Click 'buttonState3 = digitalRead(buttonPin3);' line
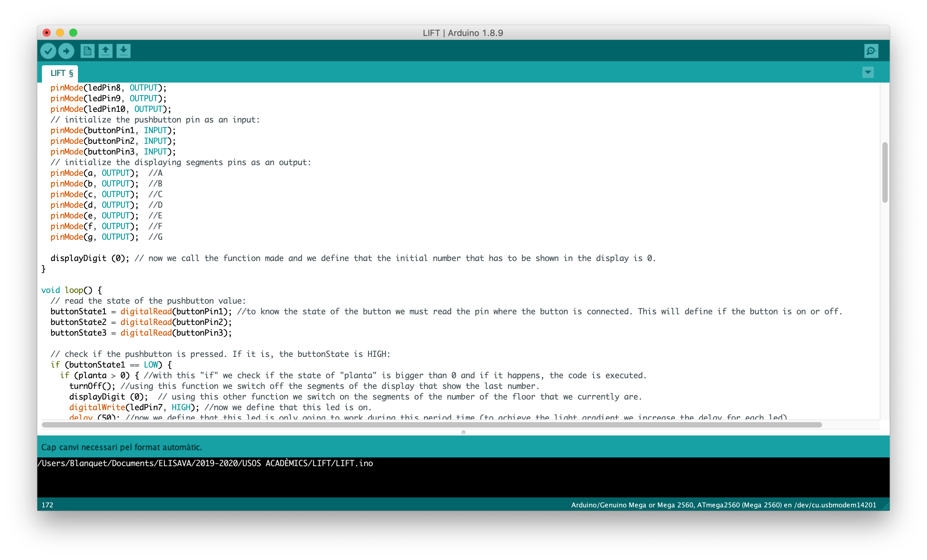 141,333
